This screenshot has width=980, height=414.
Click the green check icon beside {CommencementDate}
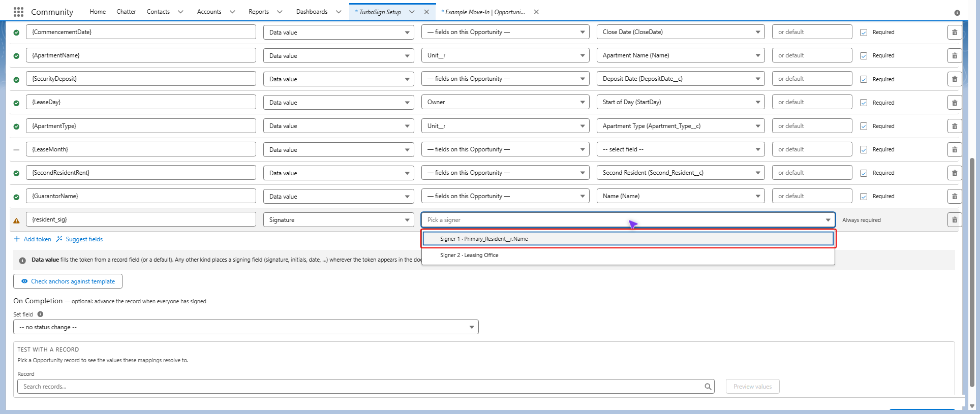[16, 33]
